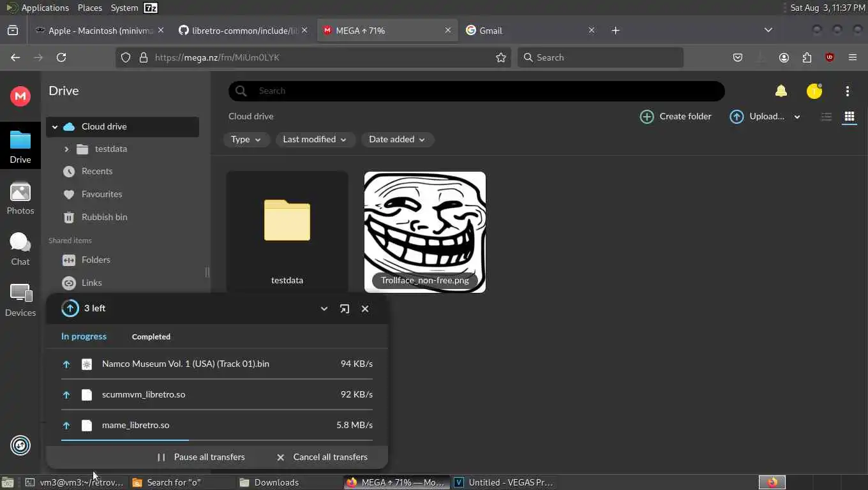Select the scummvm_libretro.so transfer row

coord(217,395)
